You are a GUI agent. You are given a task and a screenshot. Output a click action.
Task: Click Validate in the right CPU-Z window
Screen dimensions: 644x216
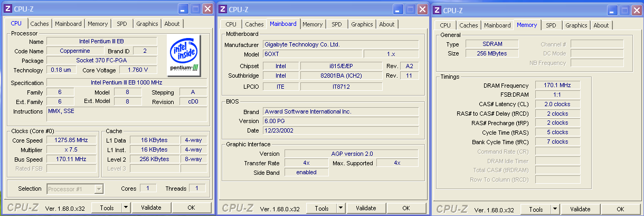580,210
